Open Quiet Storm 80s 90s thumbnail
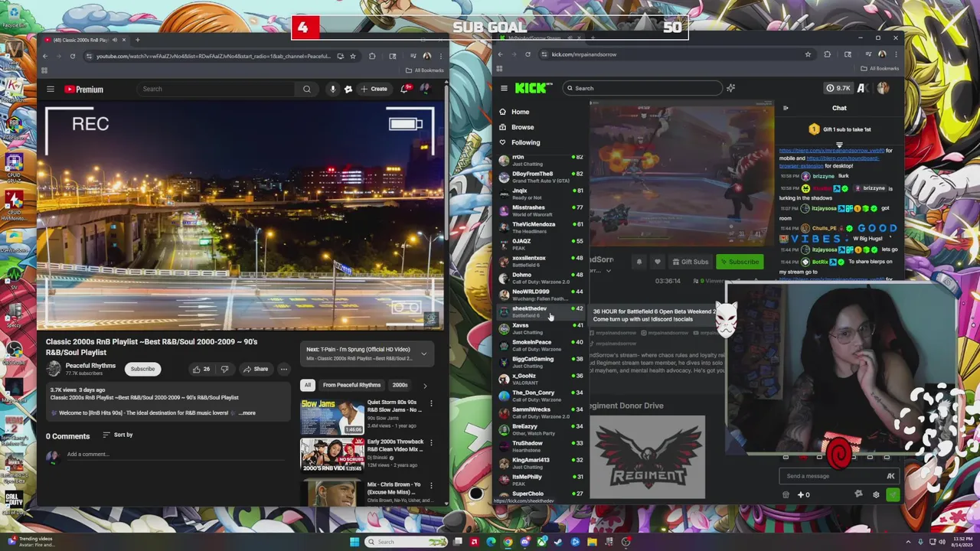The image size is (980, 551). coord(332,416)
